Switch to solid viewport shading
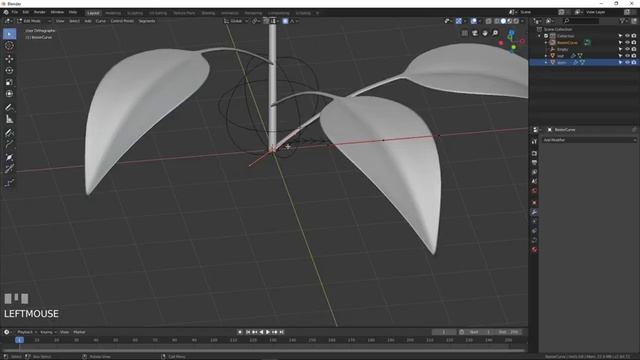640x360 pixels. tap(503, 21)
